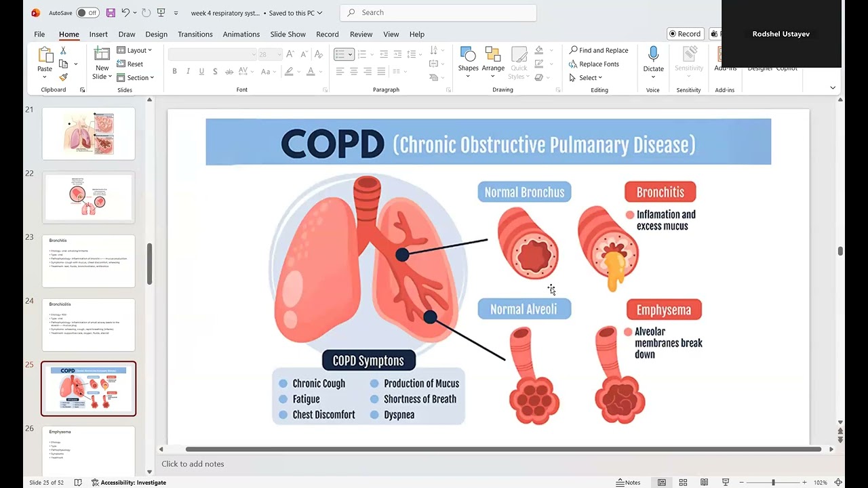Screen dimensions: 868x488
Task: Open Accessibility: Investigate status
Action: pos(129,483)
